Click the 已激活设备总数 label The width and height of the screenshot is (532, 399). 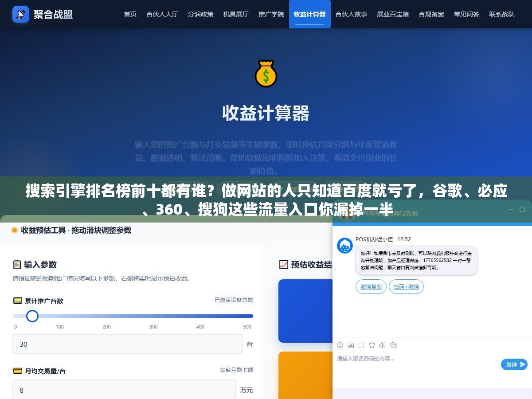(234, 300)
